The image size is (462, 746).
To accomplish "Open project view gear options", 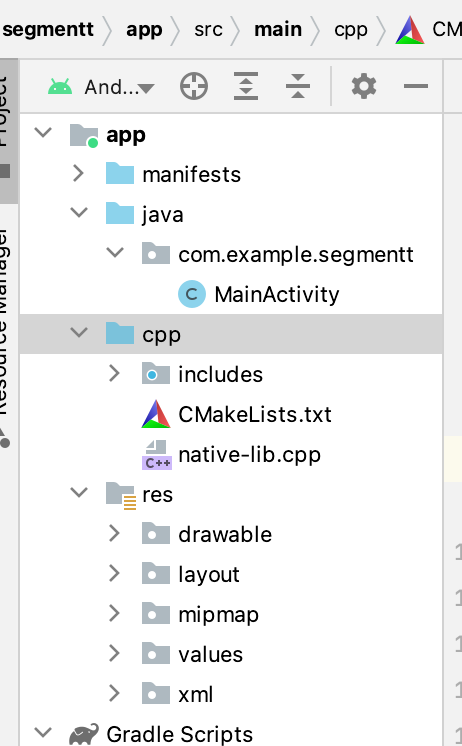I will (364, 87).
